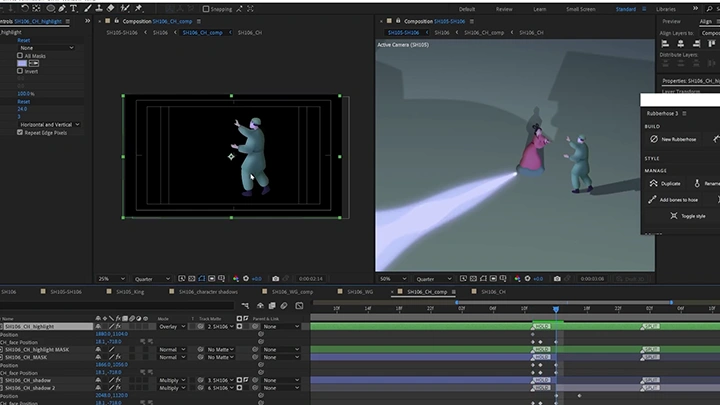Viewport: 720px width, 405px height.
Task: Tick the All Masks checkbox
Action: click(x=20, y=56)
